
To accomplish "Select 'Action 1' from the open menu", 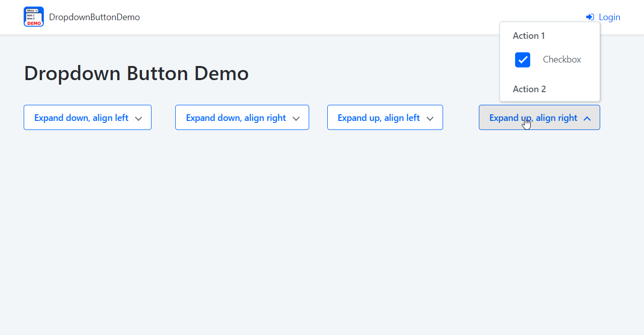I will click(x=529, y=36).
